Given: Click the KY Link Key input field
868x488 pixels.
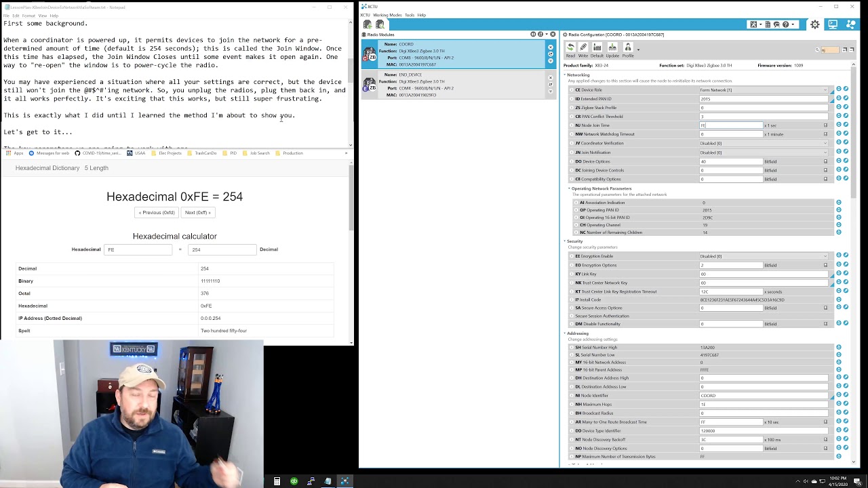Looking at the screenshot, I should [764, 274].
